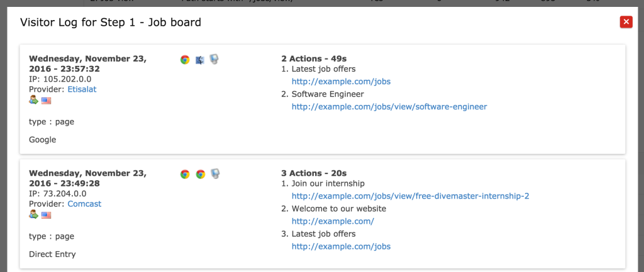Image resolution: width=644 pixels, height=272 pixels.
Task: Click the first Chrome icon in the Comcast visit
Action: [185, 174]
